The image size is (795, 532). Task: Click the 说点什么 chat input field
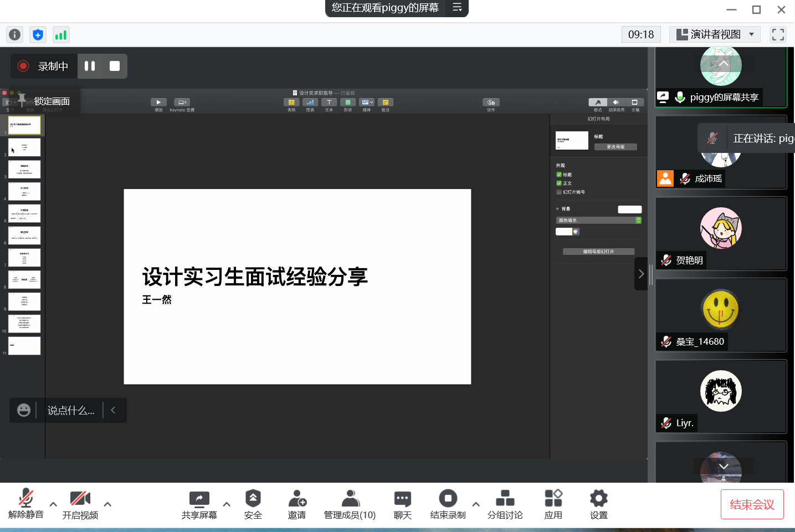69,410
